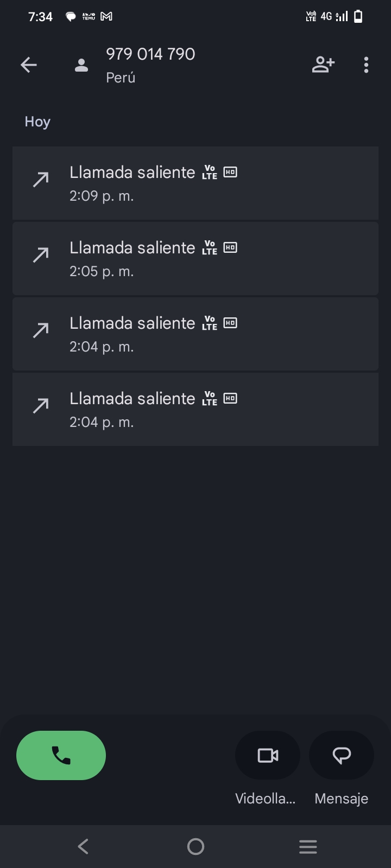Screen dimensions: 391x868
Task: Tap the message bubble icon
Action: [342, 755]
